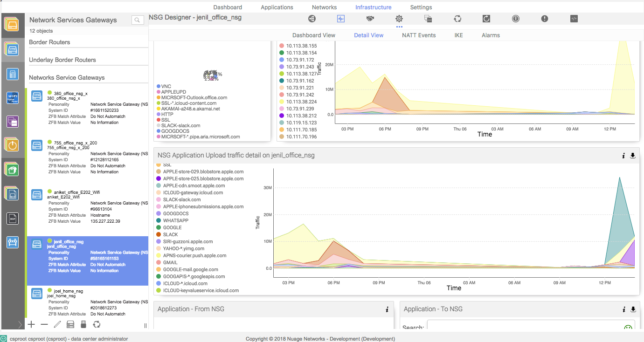Click the download icon on Application - To NSG
Image resolution: width=644 pixels, height=342 pixels.
[633, 309]
